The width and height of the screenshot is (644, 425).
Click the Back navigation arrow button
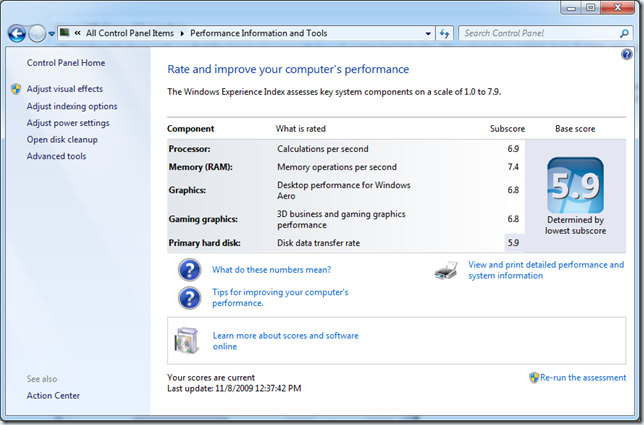click(x=17, y=33)
